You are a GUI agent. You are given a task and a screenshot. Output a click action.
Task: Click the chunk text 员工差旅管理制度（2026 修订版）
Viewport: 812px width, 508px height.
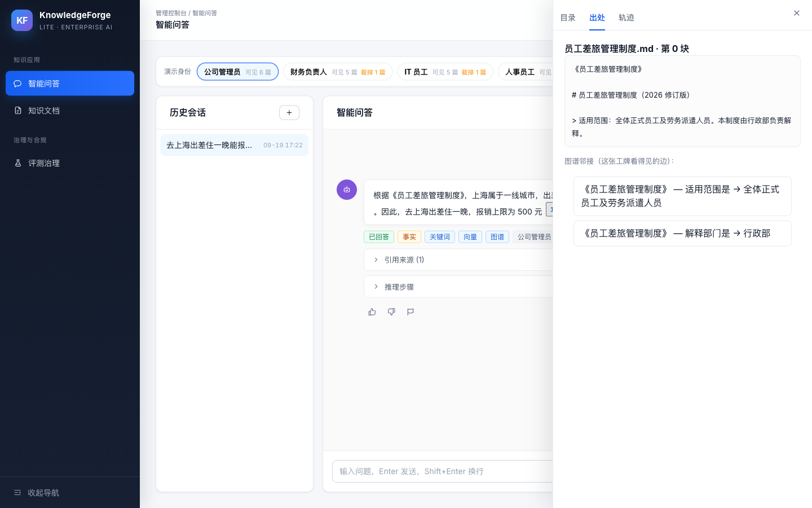click(631, 95)
